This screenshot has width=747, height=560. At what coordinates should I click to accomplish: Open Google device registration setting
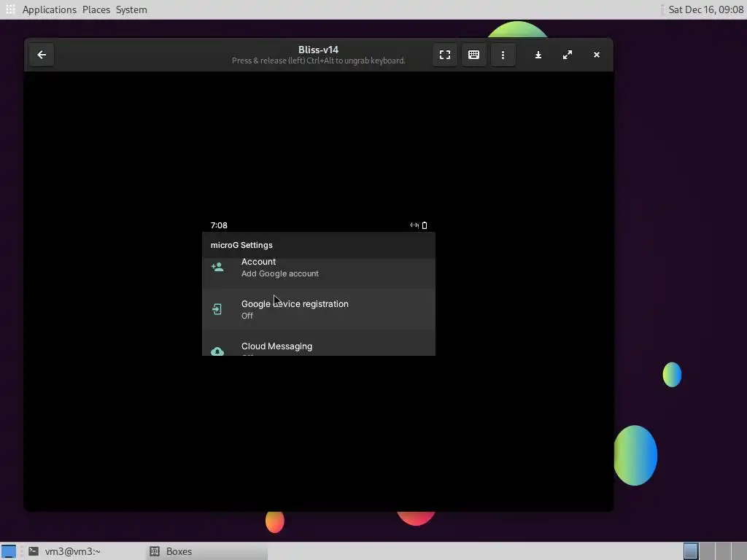[x=319, y=309]
